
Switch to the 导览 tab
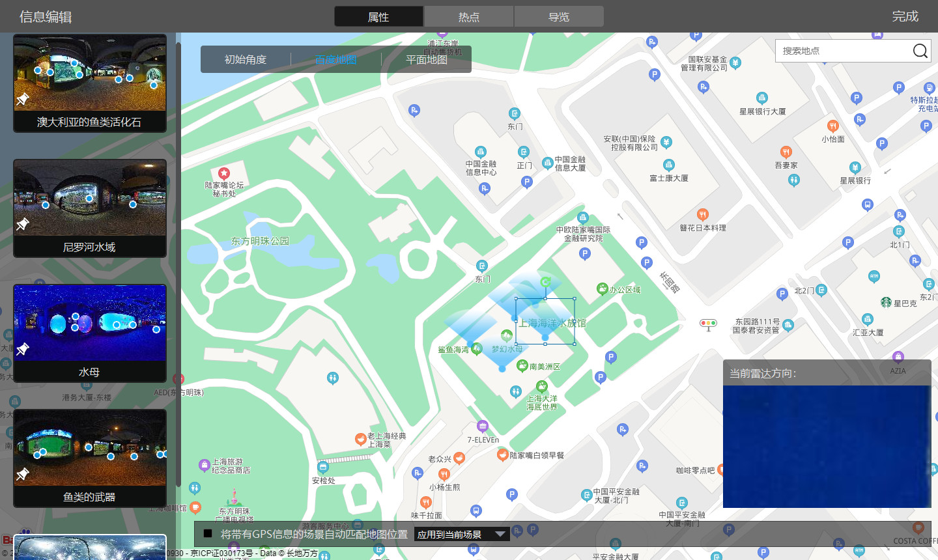[558, 17]
